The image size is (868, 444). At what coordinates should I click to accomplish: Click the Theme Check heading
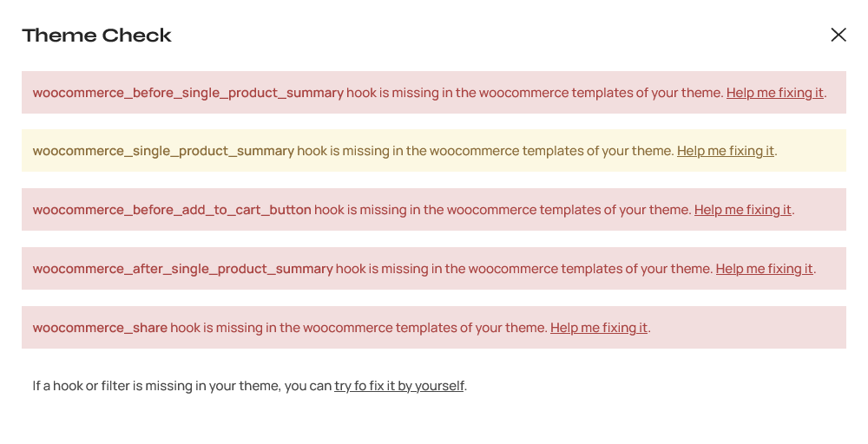[x=97, y=36]
